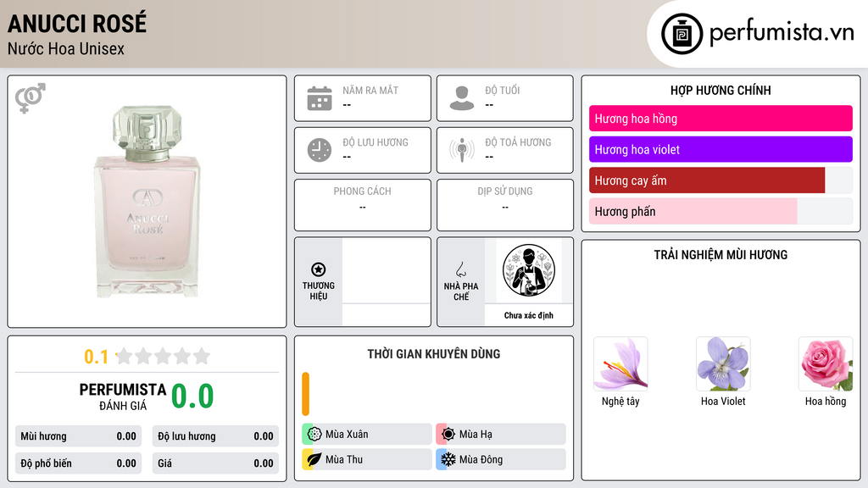Select the Nghệ tây note image
The image size is (868, 488).
click(620, 364)
